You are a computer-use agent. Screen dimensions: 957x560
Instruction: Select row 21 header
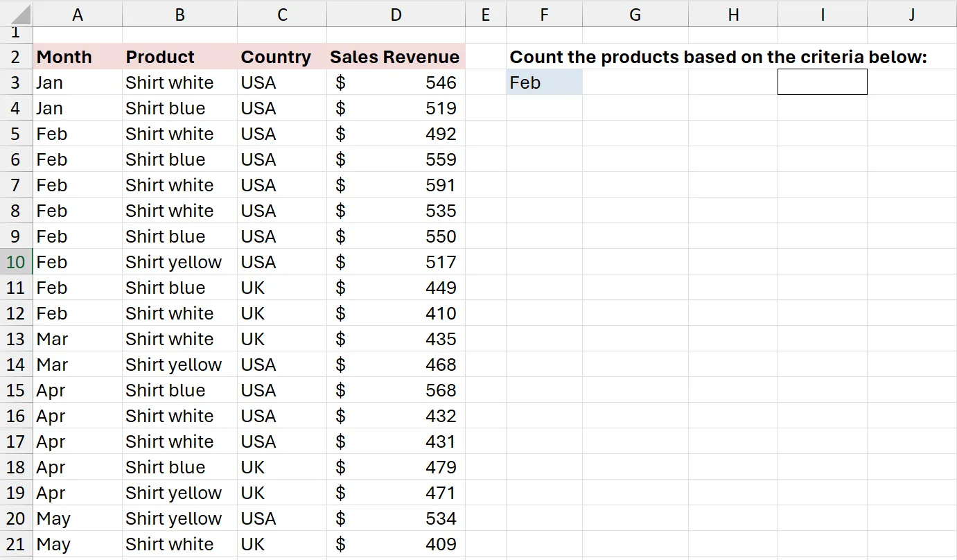(16, 544)
